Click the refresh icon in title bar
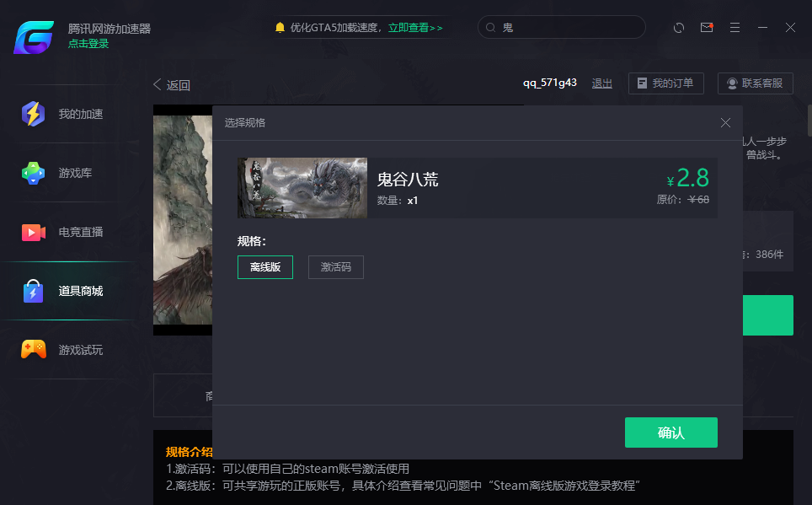812x505 pixels. [x=679, y=28]
